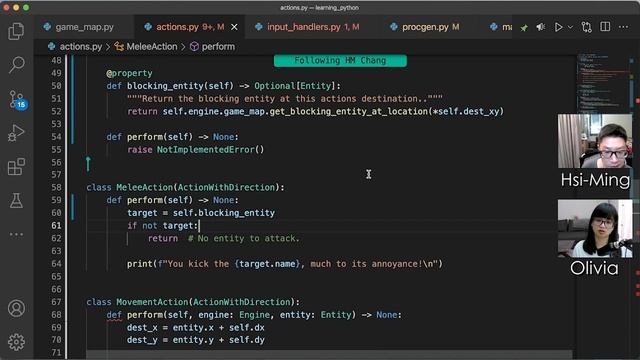Click 'if not target:' on line 61
The height and width of the screenshot is (360, 640).
tap(162, 225)
